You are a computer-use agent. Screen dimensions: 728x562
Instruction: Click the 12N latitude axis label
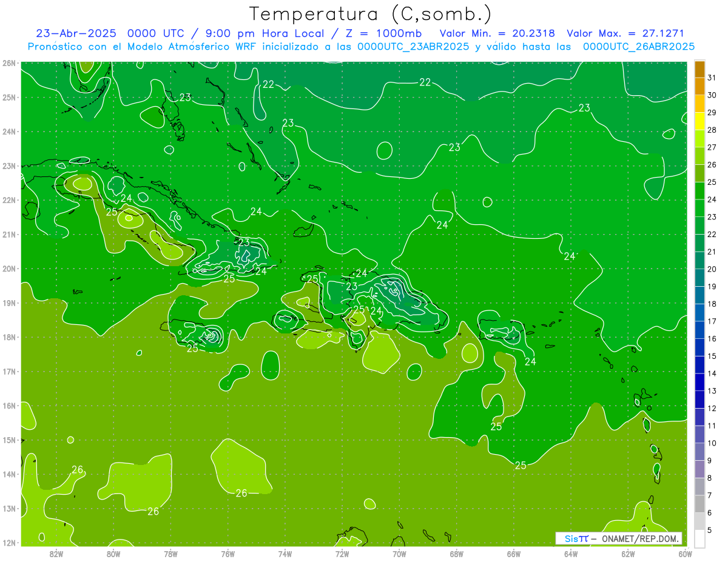click(x=8, y=543)
